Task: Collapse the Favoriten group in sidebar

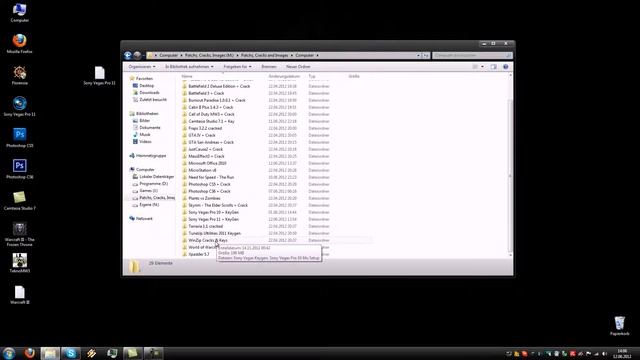Action: (x=141, y=78)
